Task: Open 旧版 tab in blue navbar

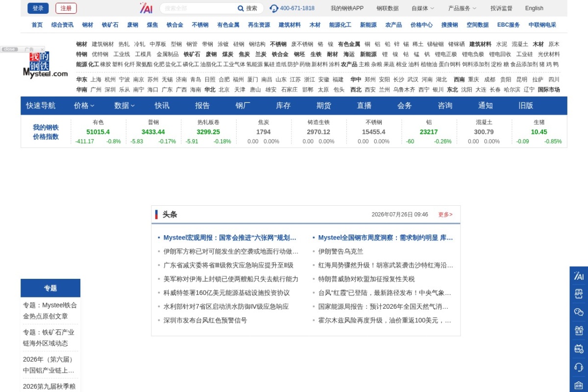Action: 526,105
